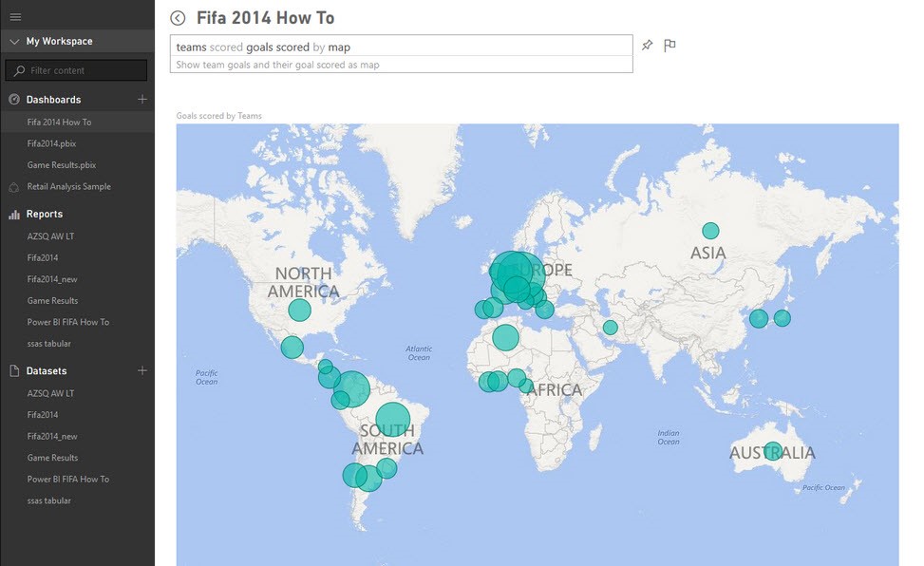924x566 pixels.
Task: Click the Asia bubble in Russia
Action: [710, 231]
